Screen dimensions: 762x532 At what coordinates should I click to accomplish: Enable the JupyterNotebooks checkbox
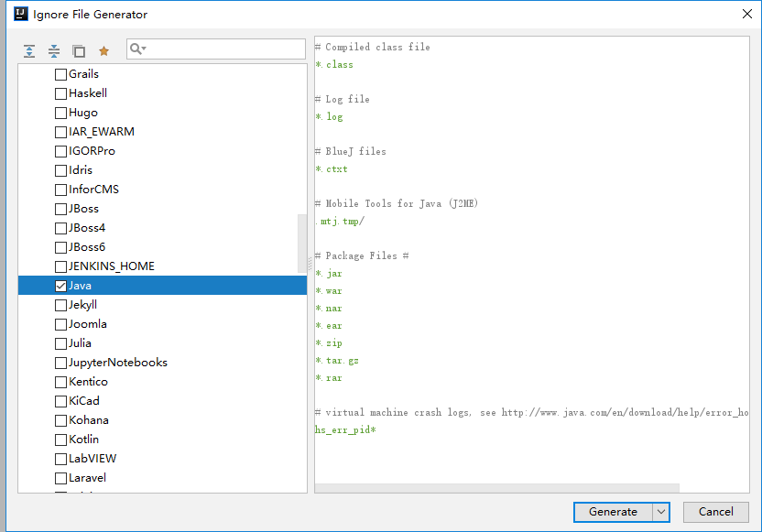click(60, 363)
